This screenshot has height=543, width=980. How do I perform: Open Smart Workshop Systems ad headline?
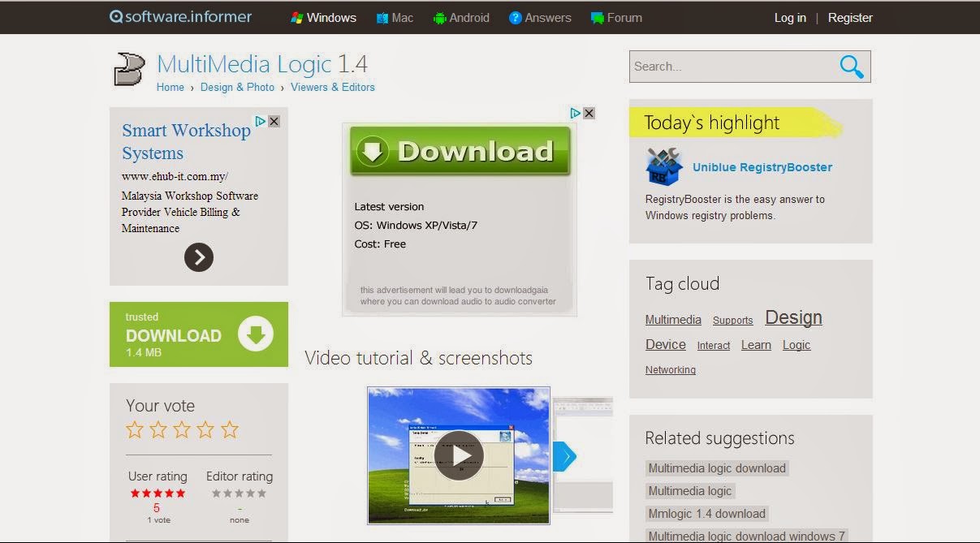pos(186,141)
